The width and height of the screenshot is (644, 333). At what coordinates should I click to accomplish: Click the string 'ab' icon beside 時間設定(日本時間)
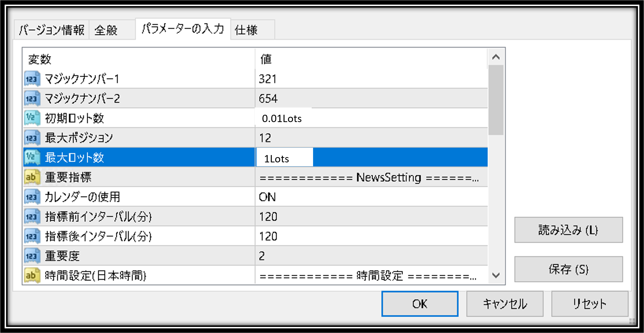click(x=32, y=275)
